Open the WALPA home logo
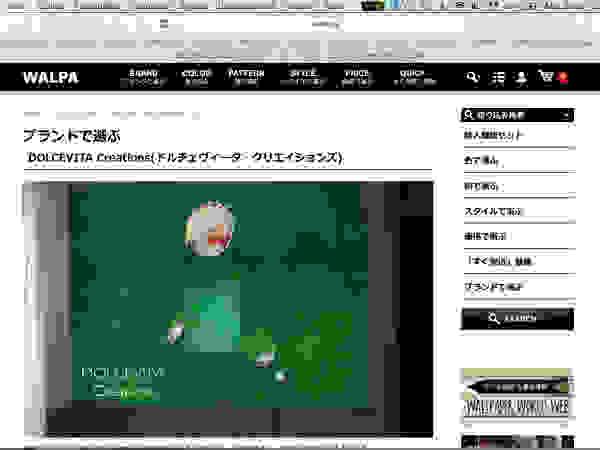The width and height of the screenshot is (600, 450). [51, 78]
